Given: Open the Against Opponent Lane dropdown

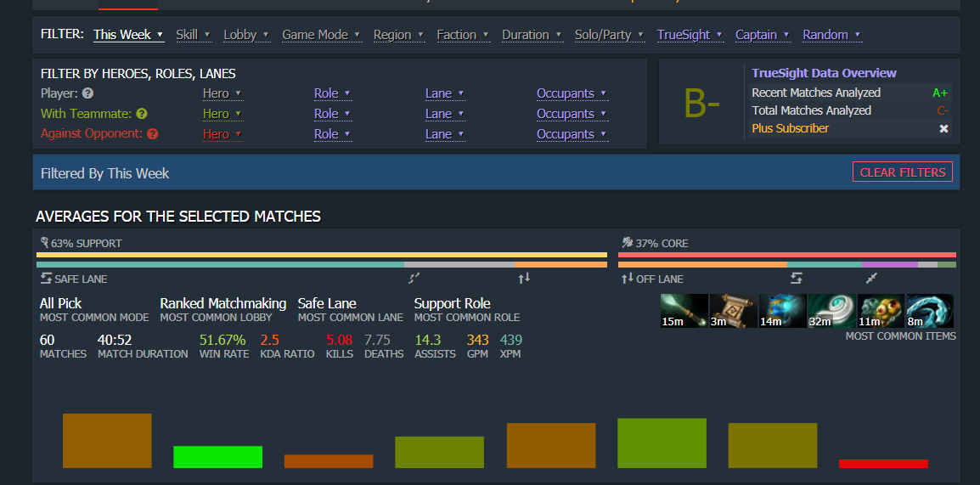Looking at the screenshot, I should [x=445, y=134].
